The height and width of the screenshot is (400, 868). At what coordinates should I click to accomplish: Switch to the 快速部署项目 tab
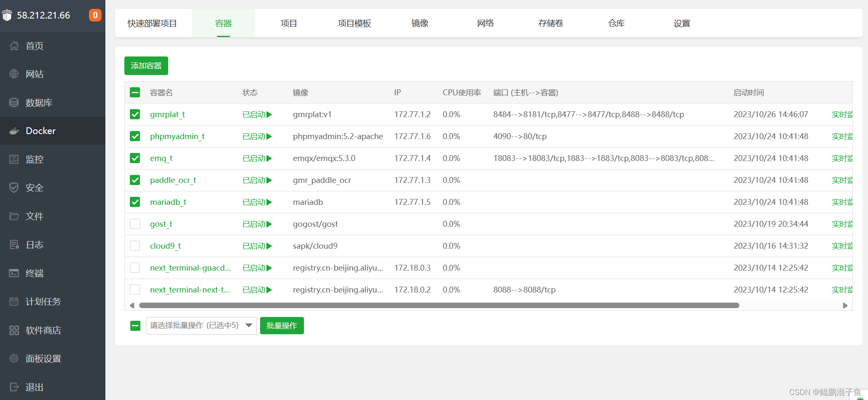[x=152, y=23]
